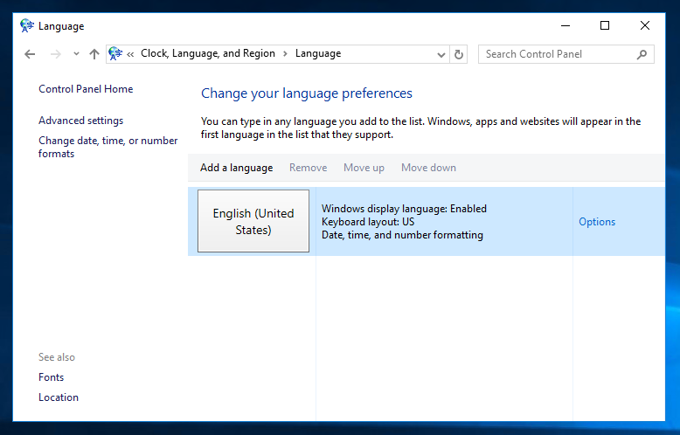Minimize the Language window
This screenshot has width=680, height=435.
coord(565,26)
